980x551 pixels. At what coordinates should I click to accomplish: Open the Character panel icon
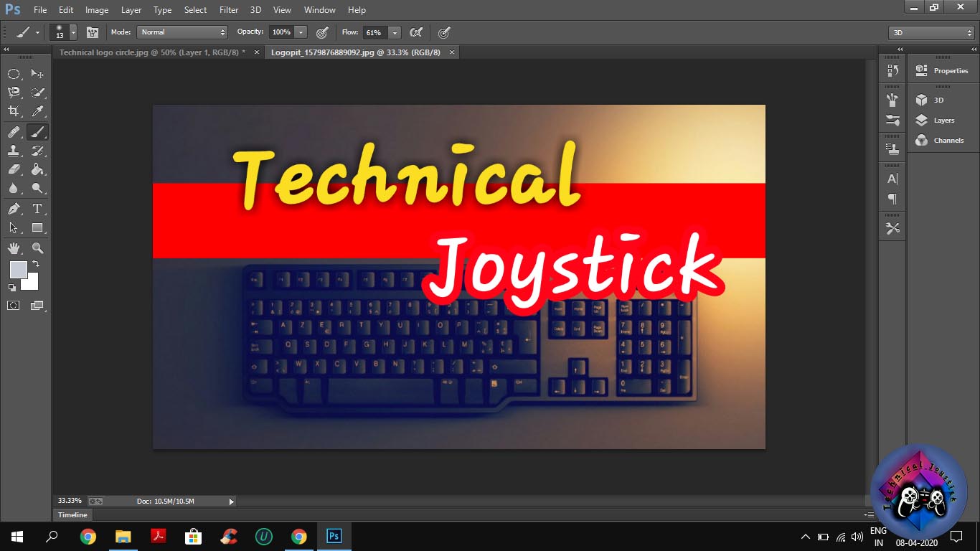pos(892,179)
